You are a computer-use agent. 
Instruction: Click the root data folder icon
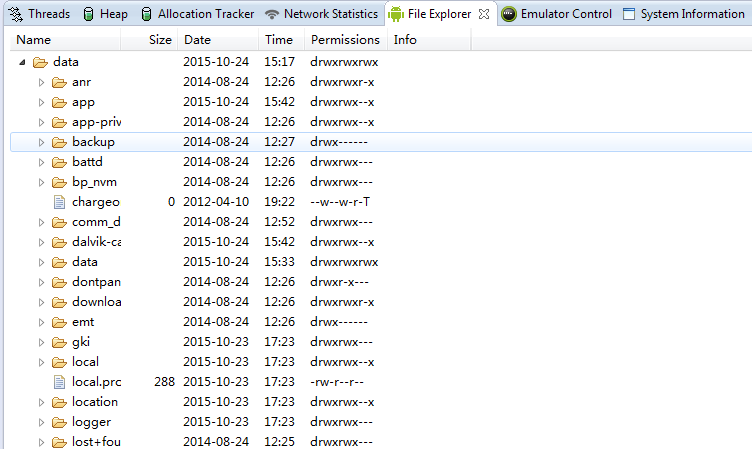coord(40,62)
